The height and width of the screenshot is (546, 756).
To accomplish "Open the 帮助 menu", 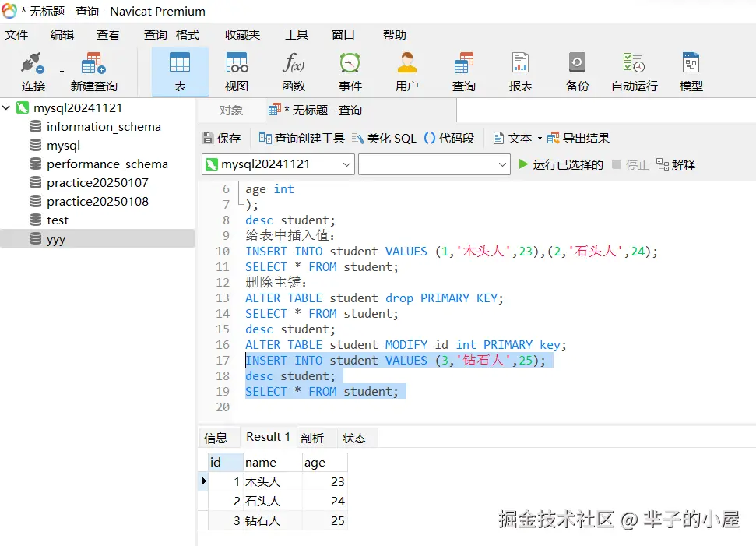I will click(x=395, y=35).
